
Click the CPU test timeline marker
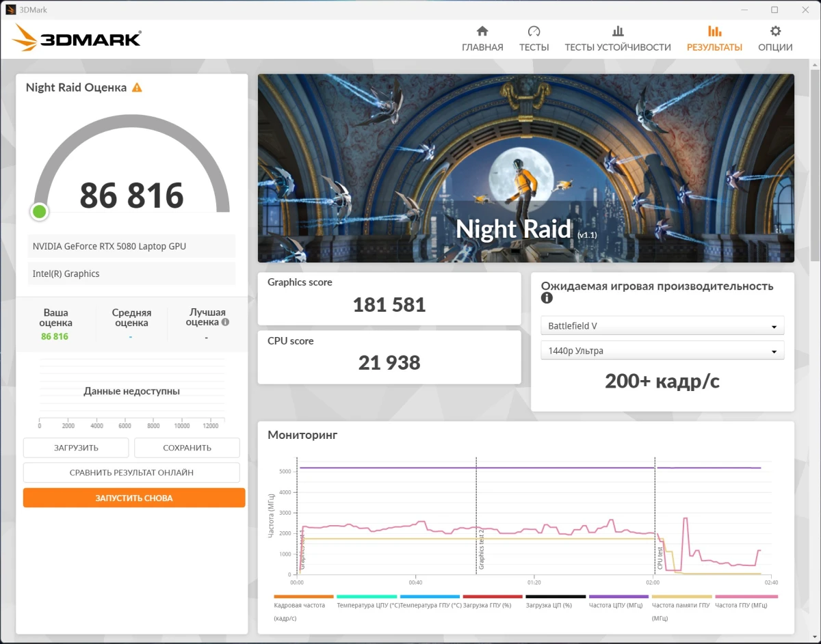660,558
